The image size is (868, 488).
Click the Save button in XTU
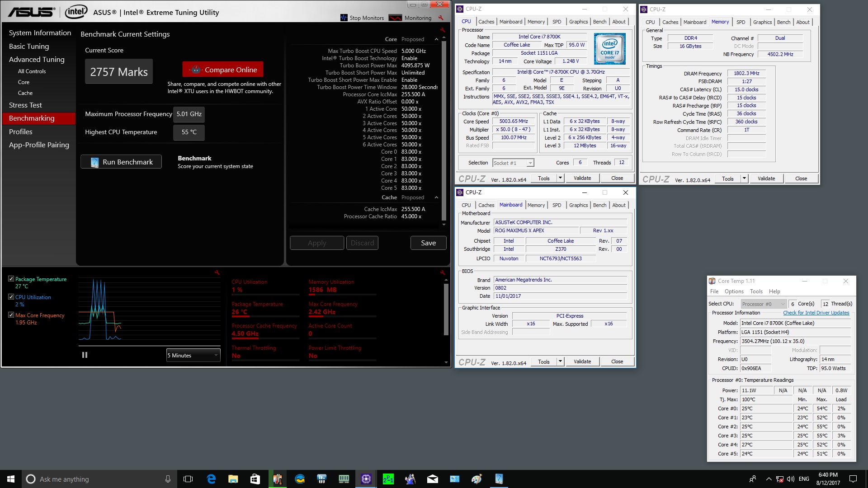[428, 243]
